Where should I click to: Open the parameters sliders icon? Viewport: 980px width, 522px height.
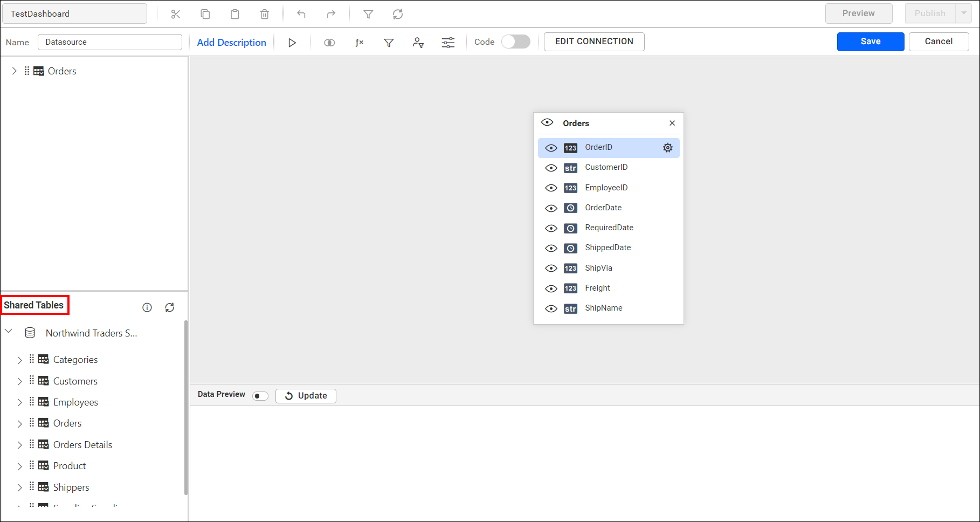click(448, 43)
